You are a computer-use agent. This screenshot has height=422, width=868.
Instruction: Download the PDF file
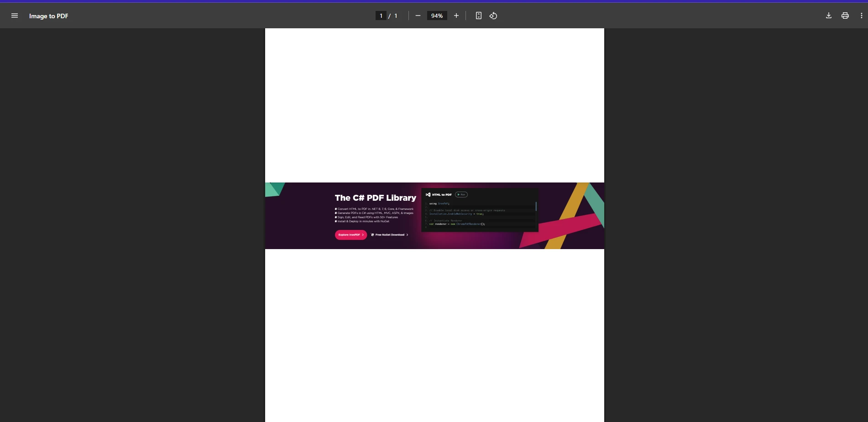tap(828, 16)
